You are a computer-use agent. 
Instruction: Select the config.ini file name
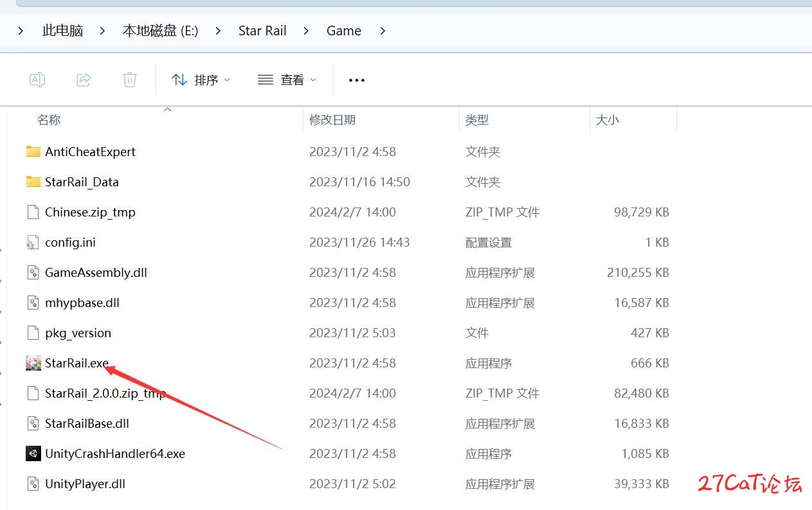[x=70, y=242]
